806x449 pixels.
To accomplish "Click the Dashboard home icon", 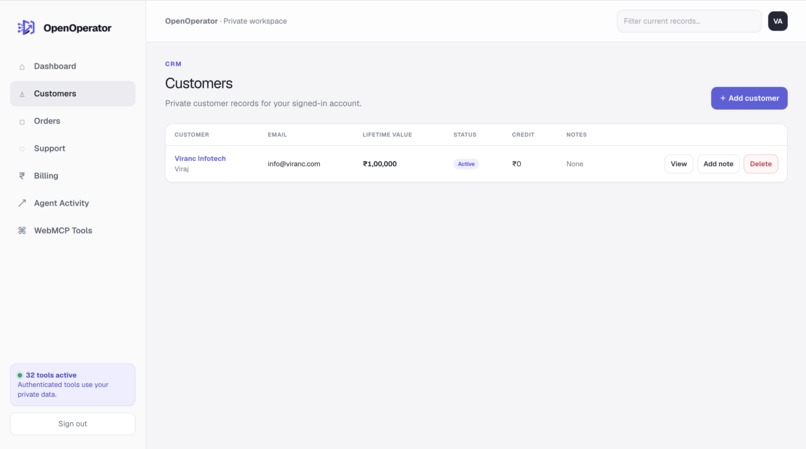I will click(x=22, y=67).
